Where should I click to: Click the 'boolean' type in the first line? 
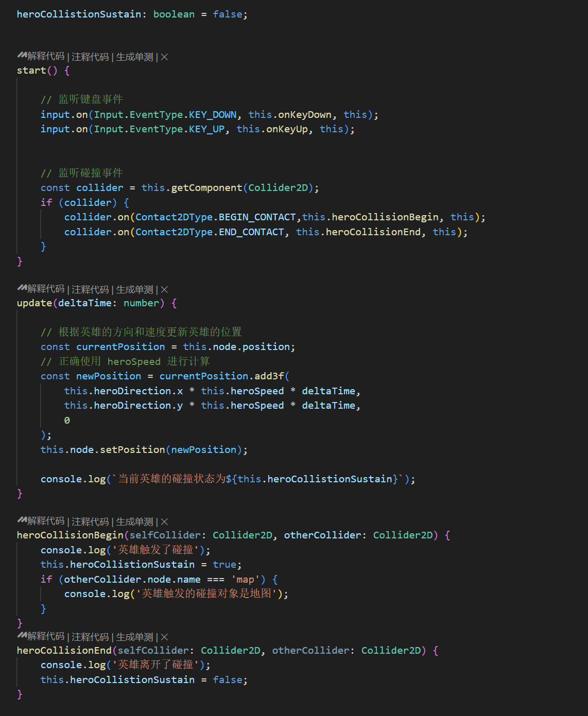[174, 14]
